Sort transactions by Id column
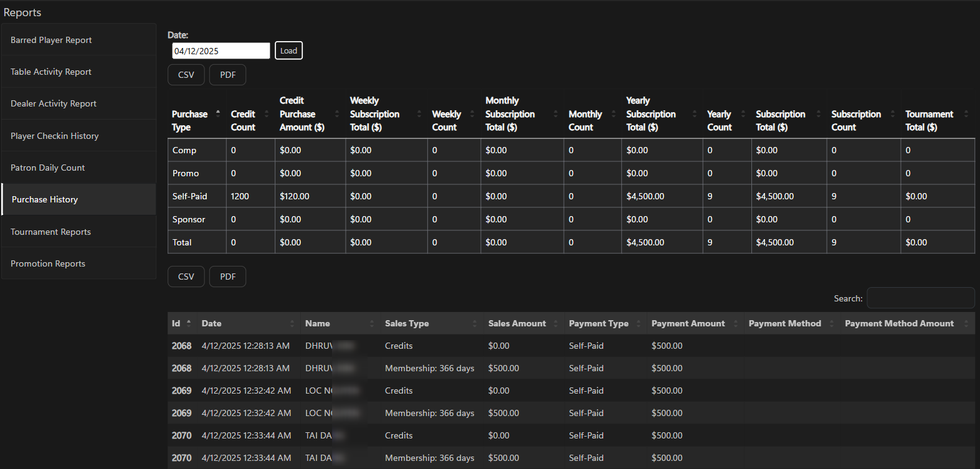980x469 pixels. [176, 323]
